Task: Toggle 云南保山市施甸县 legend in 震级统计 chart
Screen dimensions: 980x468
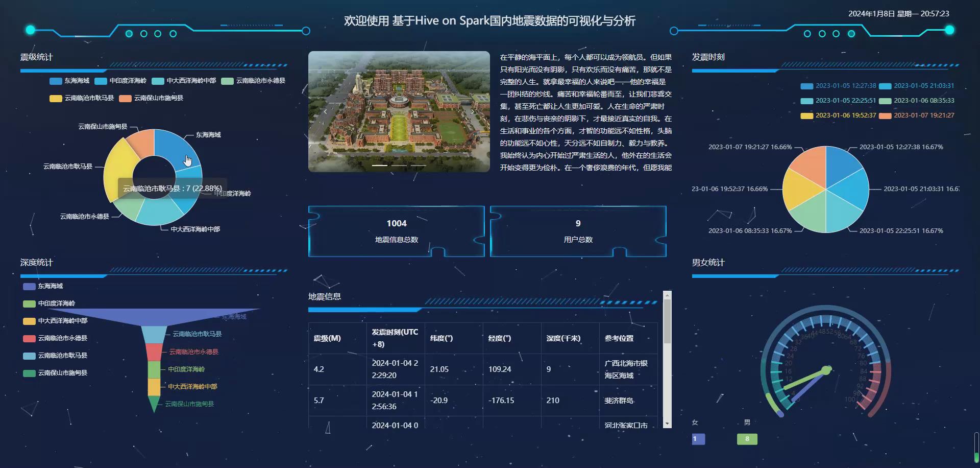Action: pyautogui.click(x=151, y=98)
